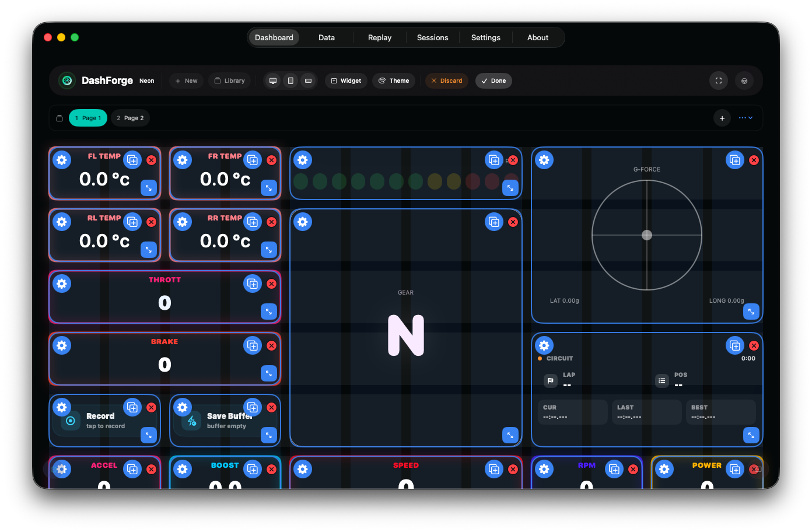The width and height of the screenshot is (812, 532).
Task: Go to the Replay tab
Action: click(x=380, y=37)
